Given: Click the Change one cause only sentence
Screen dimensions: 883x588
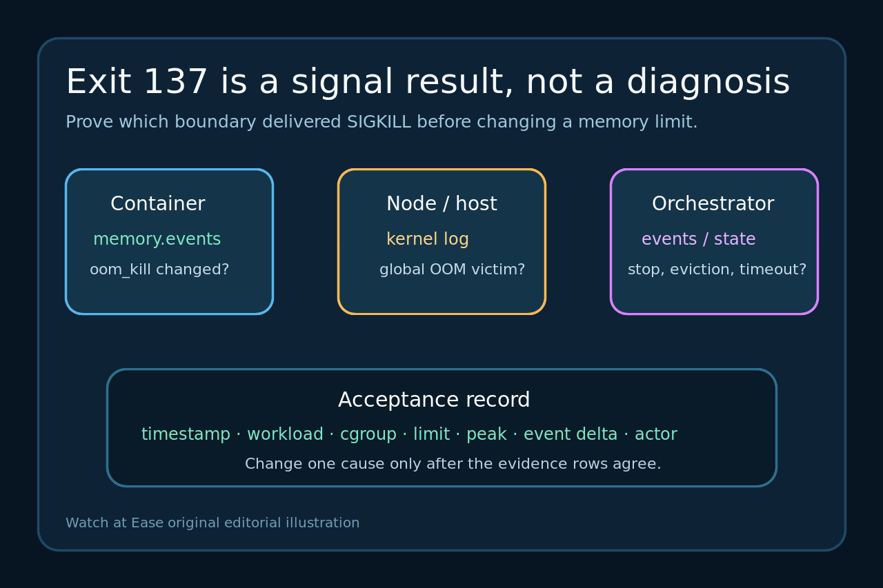Looking at the screenshot, I should tap(453, 464).
